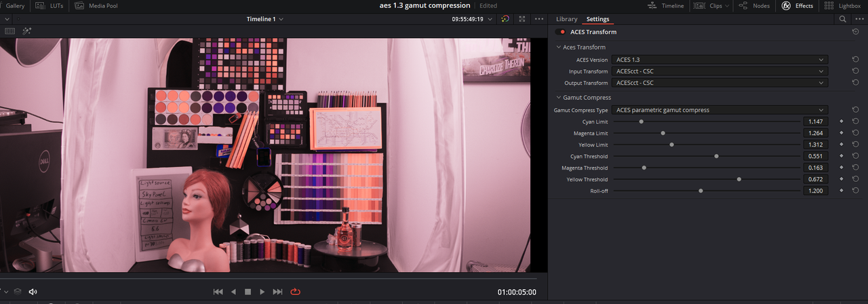Reset the Gamut Compress Type parameter

coord(856,110)
